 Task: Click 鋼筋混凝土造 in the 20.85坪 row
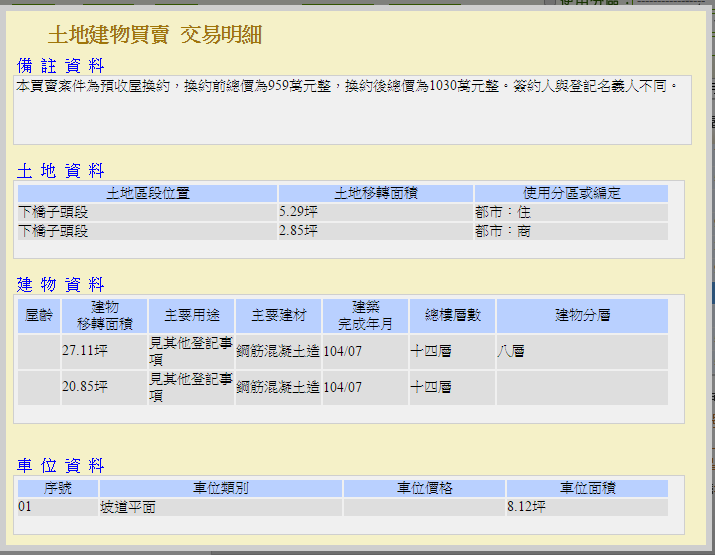click(x=278, y=387)
